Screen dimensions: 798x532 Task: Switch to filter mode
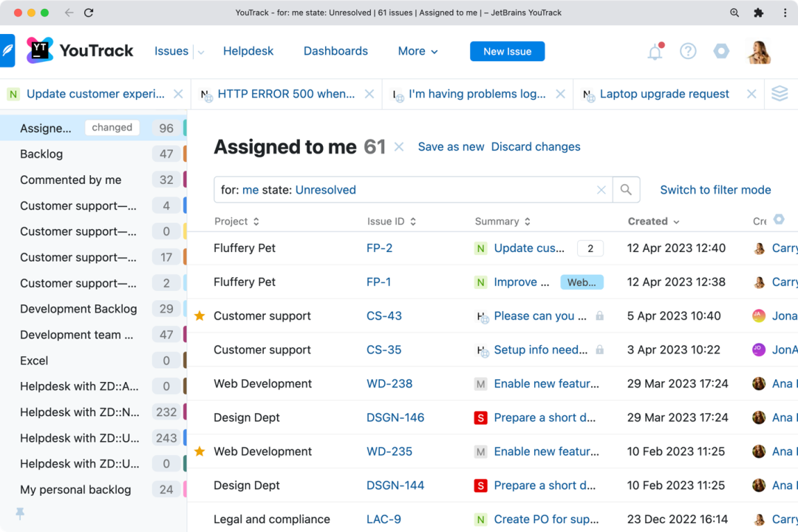715,190
